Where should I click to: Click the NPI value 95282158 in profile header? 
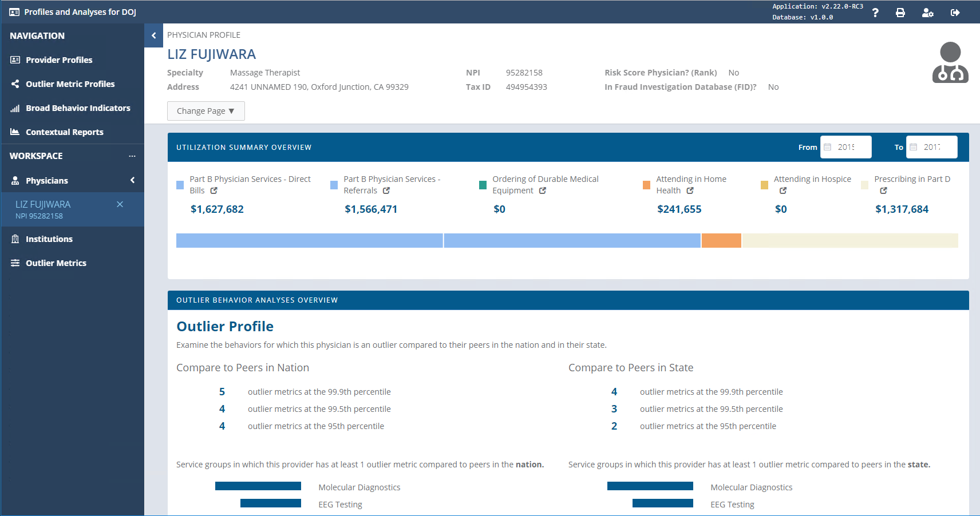(524, 73)
